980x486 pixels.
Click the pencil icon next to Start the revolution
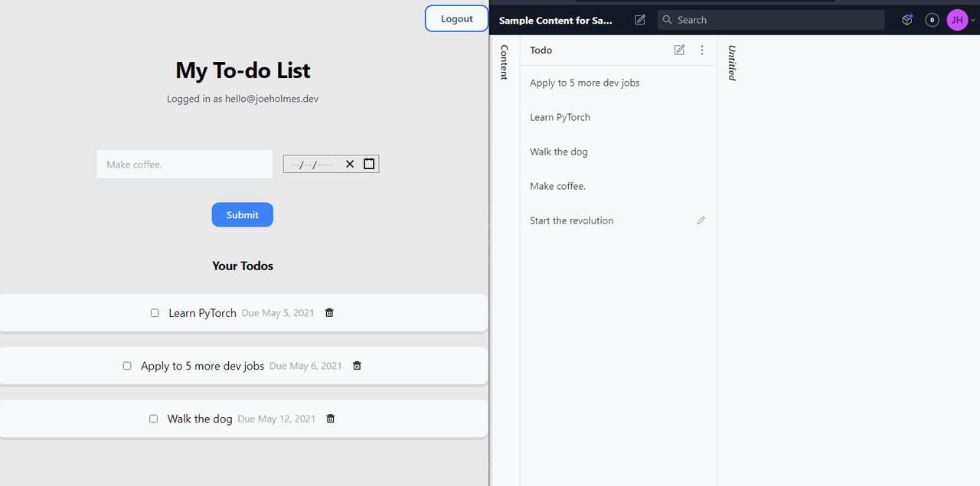[x=701, y=220]
